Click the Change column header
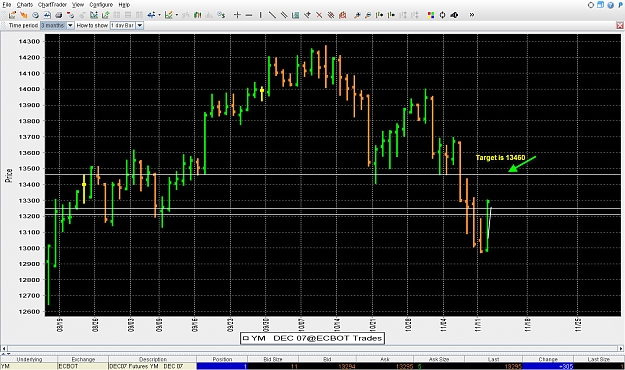625x370 pixels. click(x=548, y=359)
